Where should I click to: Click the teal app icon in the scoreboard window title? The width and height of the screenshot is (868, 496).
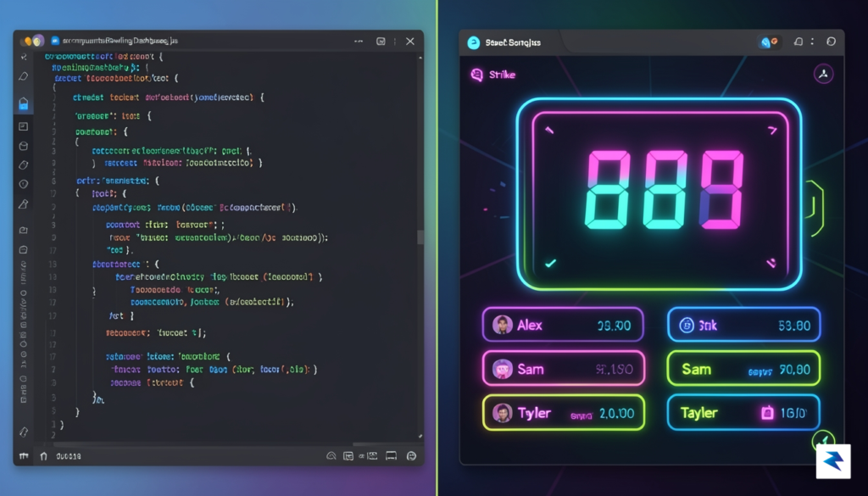(x=473, y=42)
